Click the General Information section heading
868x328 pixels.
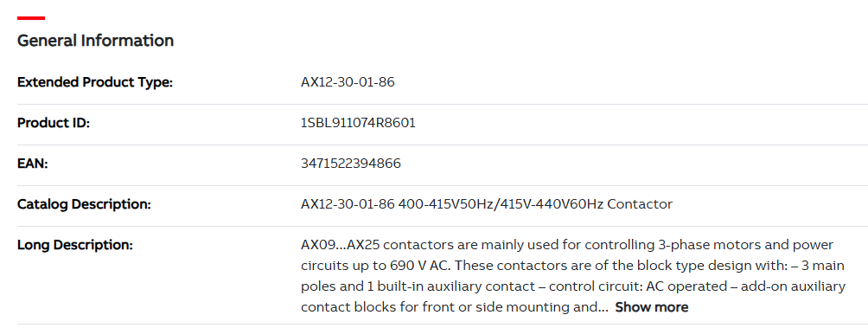coord(95,41)
